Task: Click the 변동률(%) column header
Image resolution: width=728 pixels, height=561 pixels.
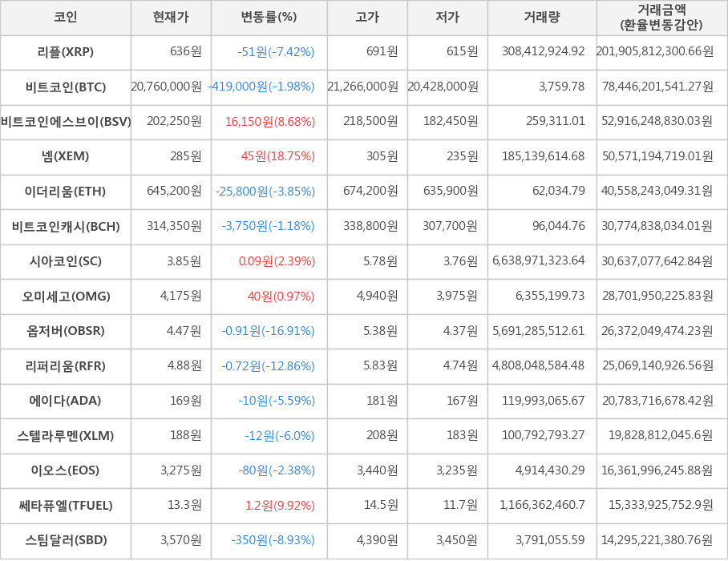Action: coord(269,17)
